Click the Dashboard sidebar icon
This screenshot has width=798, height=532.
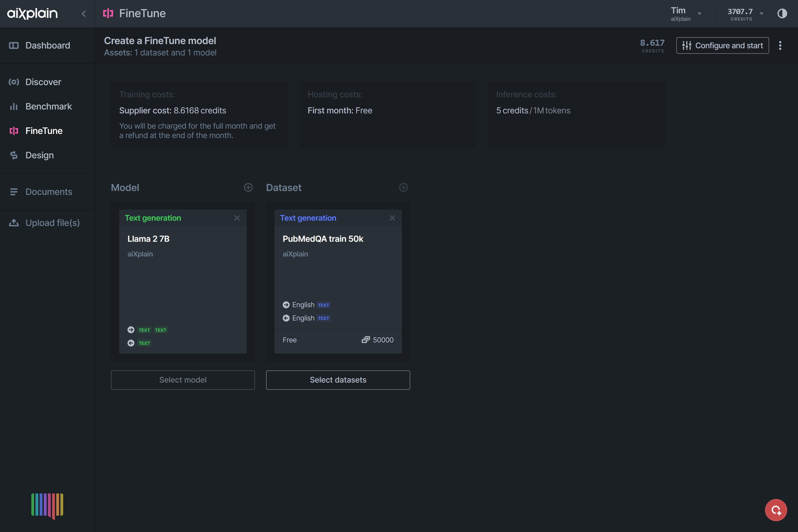(x=14, y=45)
